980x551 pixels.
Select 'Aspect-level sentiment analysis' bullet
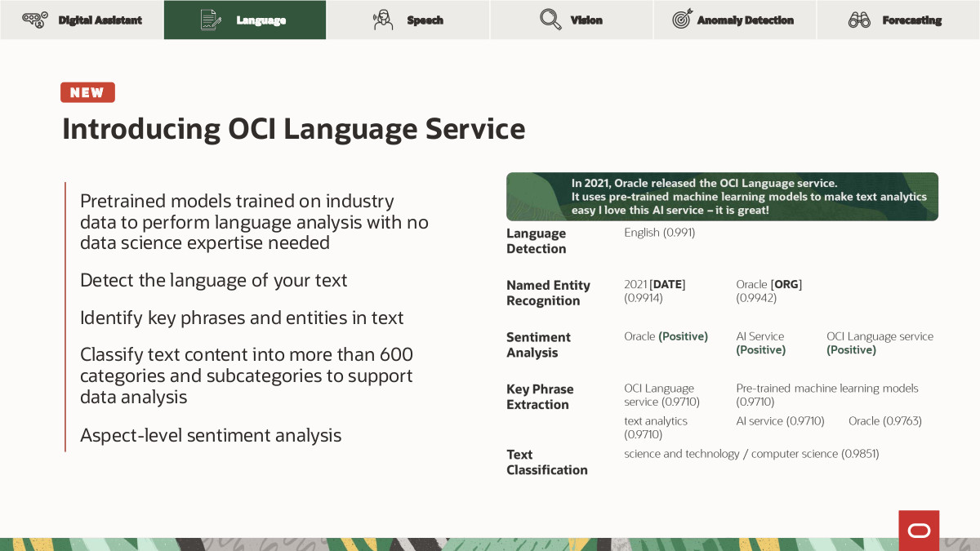tap(211, 435)
